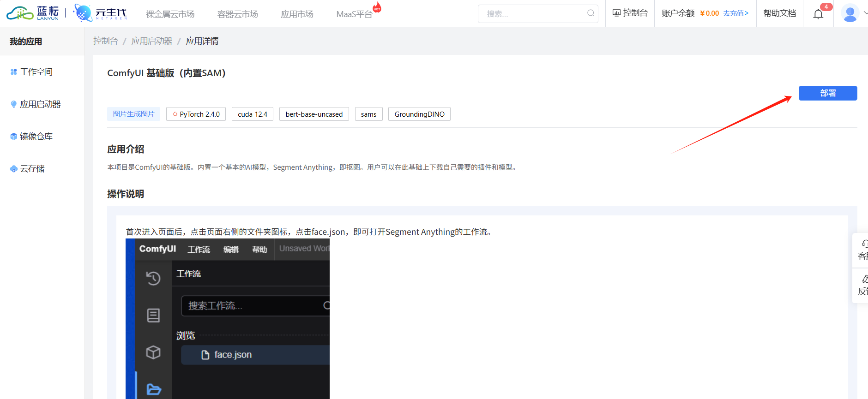Click the cuda 12.4 tag
Viewport: 868px width, 399px height.
[253, 114]
